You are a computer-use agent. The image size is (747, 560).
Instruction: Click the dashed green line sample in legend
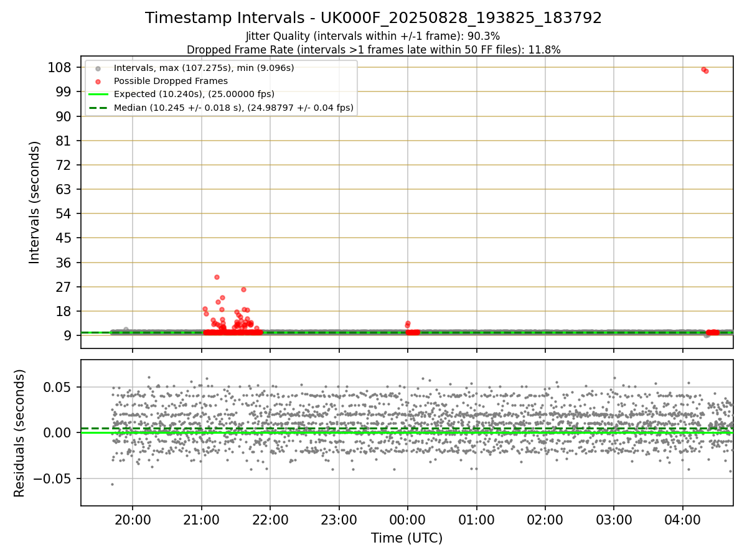pyautogui.click(x=98, y=108)
